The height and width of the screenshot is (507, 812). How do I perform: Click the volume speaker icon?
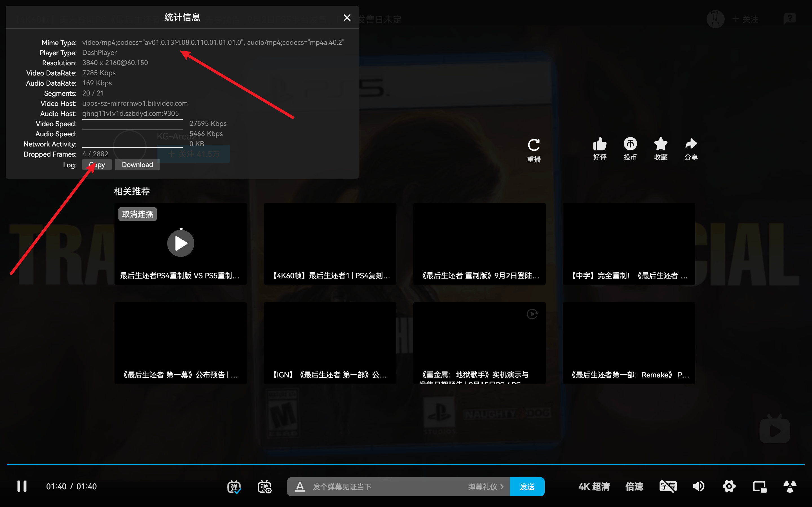pyautogui.click(x=699, y=486)
